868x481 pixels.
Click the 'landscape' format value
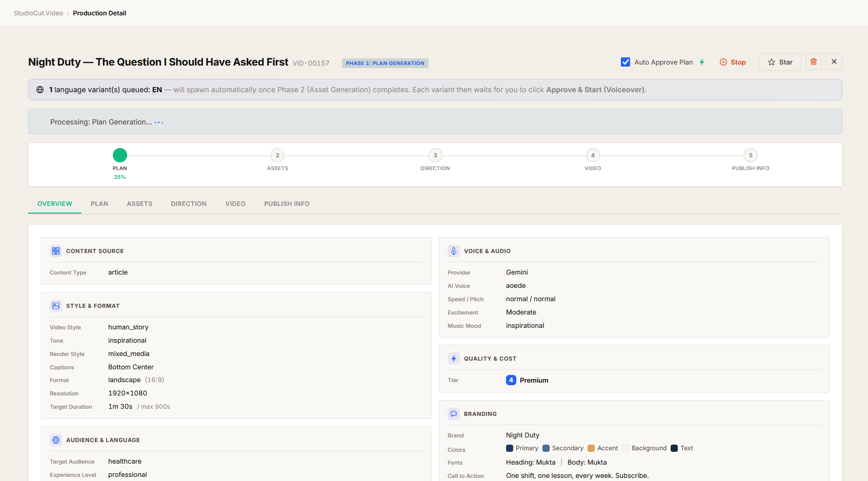pyautogui.click(x=125, y=380)
